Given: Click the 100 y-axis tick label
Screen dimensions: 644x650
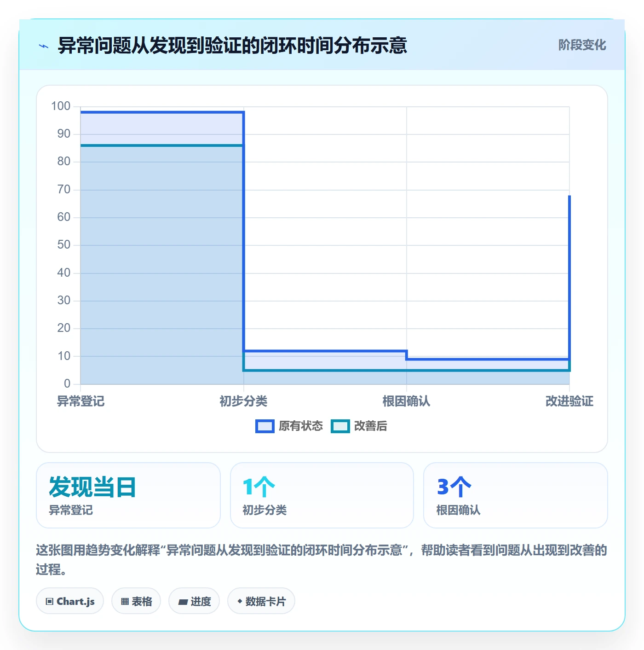Looking at the screenshot, I should click(x=61, y=106).
